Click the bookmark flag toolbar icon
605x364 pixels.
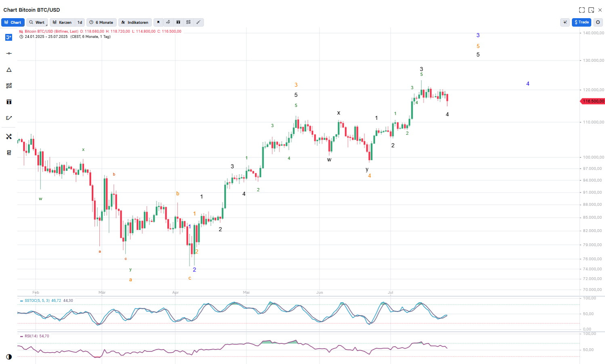click(158, 23)
